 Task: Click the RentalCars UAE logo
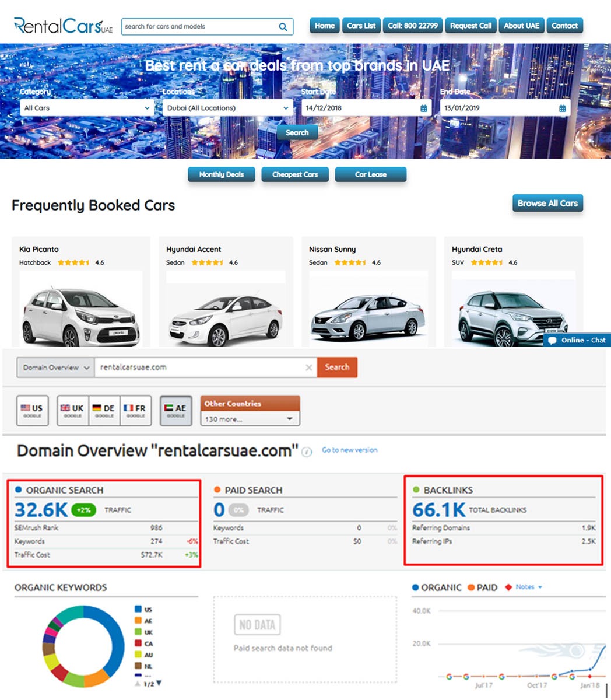(x=63, y=26)
